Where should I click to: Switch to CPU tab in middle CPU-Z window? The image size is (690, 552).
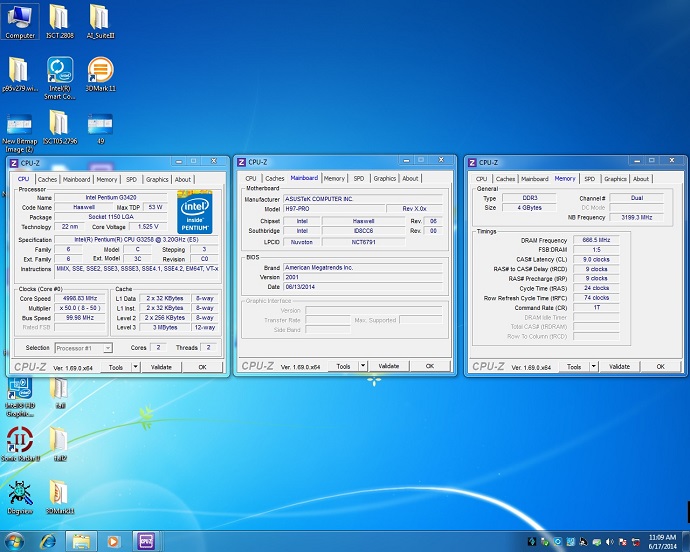pos(251,179)
